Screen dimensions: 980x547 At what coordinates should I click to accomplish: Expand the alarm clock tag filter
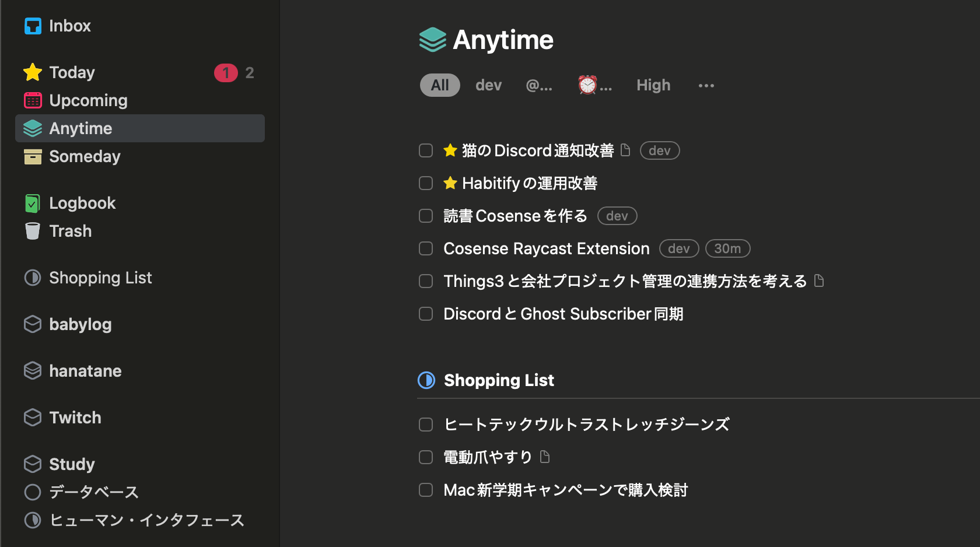pos(594,86)
